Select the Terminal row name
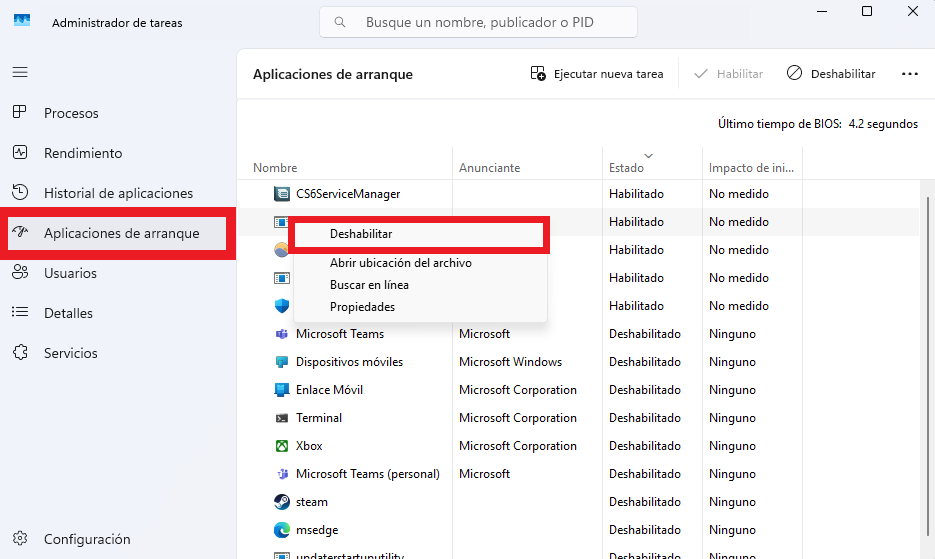Image resolution: width=935 pixels, height=559 pixels. [x=318, y=418]
